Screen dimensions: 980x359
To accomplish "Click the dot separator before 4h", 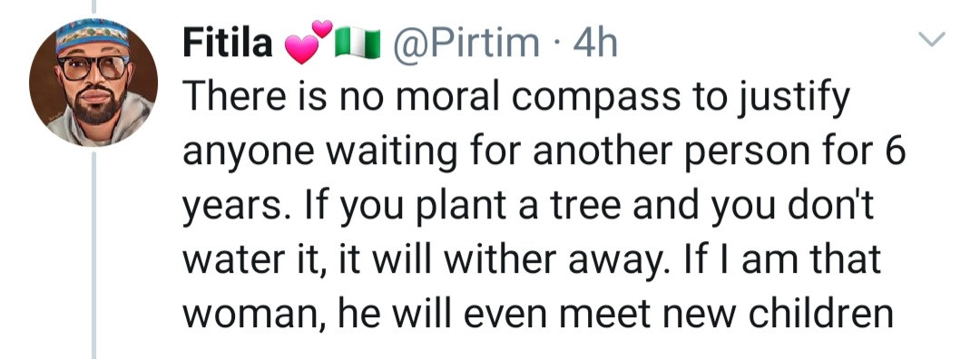I will [x=556, y=45].
